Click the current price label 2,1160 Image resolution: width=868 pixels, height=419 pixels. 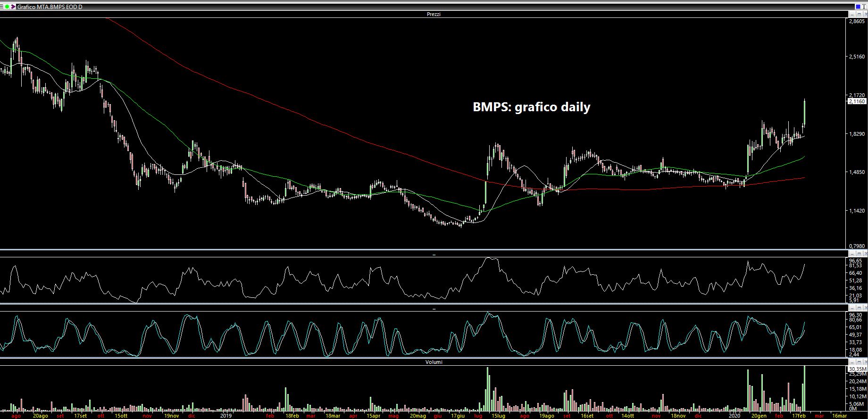click(x=857, y=101)
